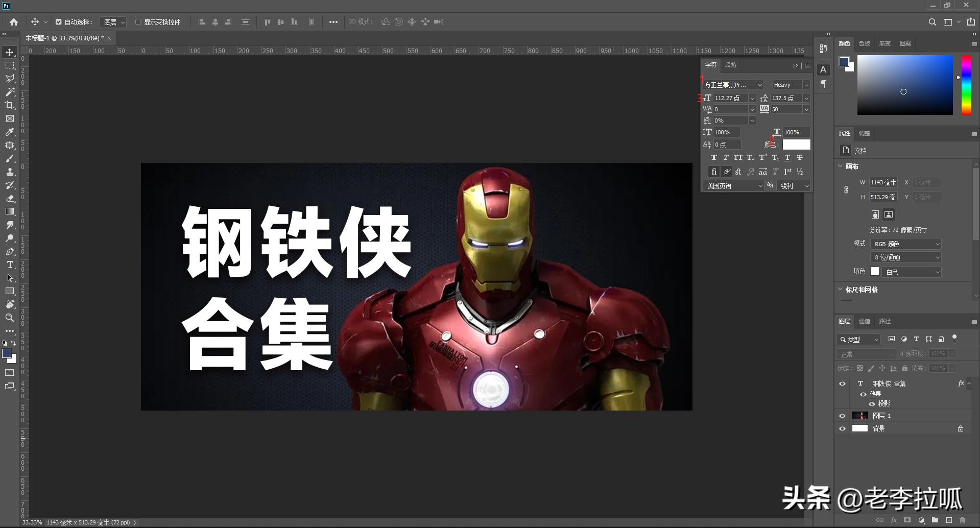This screenshot has height=528, width=980.
Task: Switch to the 段落 tab
Action: click(x=730, y=65)
